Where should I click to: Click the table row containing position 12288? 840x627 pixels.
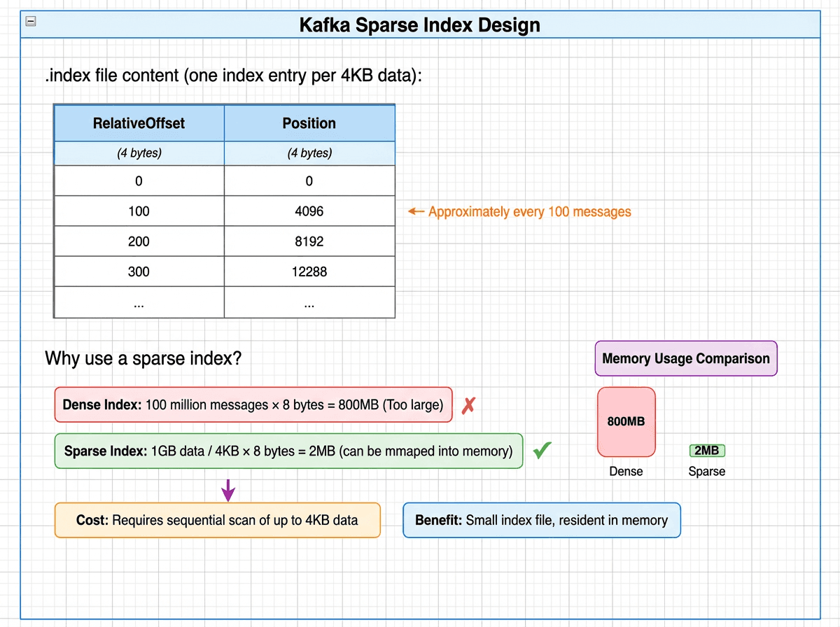click(309, 272)
